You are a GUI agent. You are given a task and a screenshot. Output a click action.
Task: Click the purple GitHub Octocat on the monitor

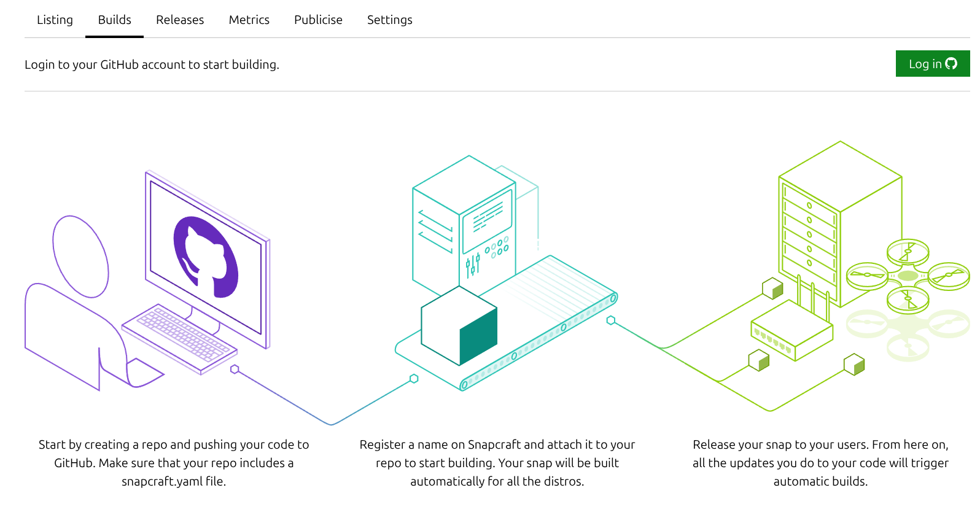(206, 257)
